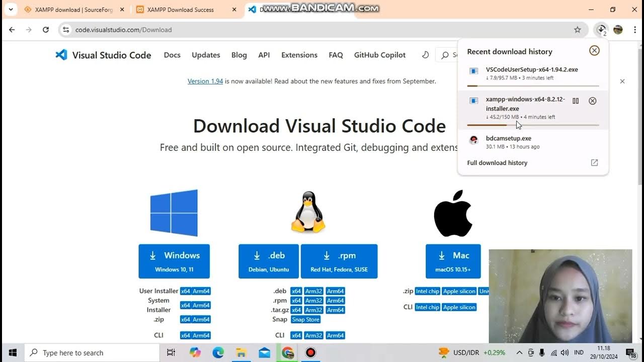644x362 pixels.
Task: Show hidden system tray icons chevron
Action: pos(519,353)
